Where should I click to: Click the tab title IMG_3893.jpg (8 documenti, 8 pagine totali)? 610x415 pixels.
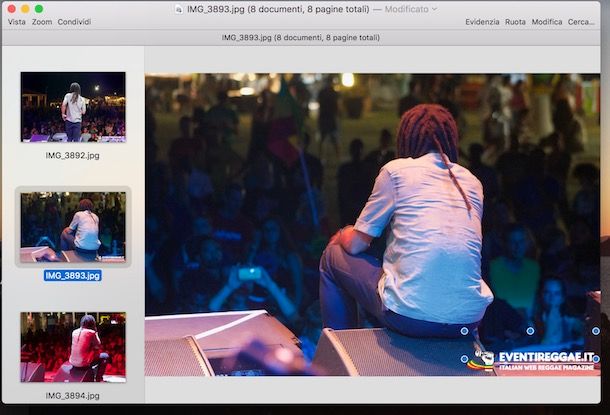click(x=301, y=38)
